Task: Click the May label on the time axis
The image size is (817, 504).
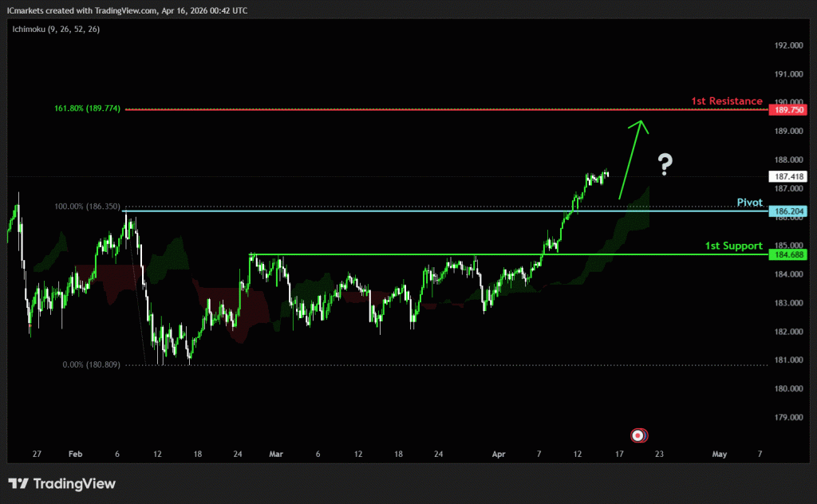Action: pyautogui.click(x=719, y=454)
